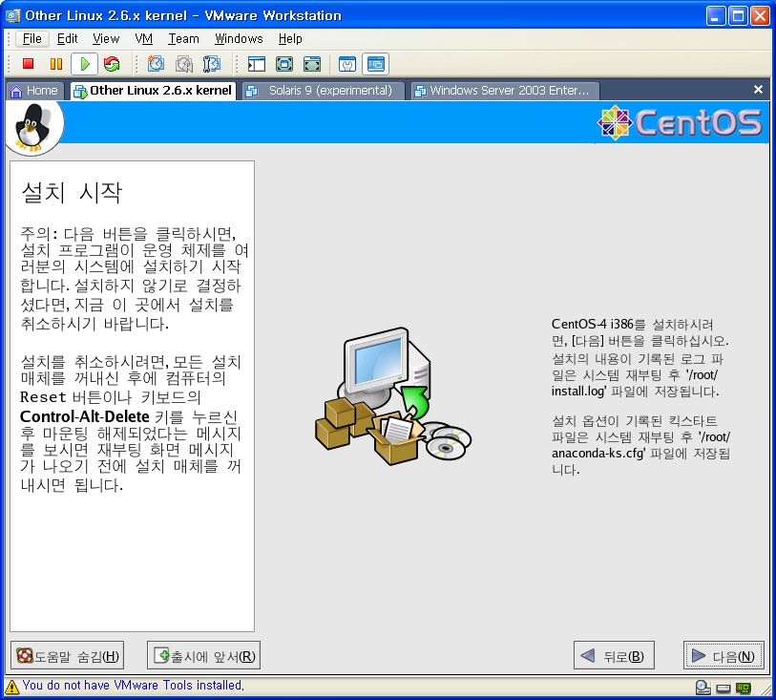
Task: Click the Reset virtual machine icon
Action: coord(112,64)
